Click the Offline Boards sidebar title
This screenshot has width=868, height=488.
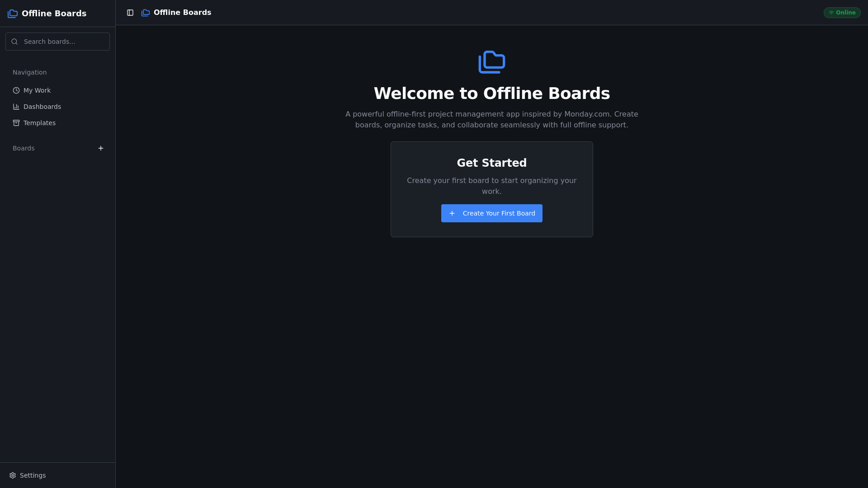point(54,14)
